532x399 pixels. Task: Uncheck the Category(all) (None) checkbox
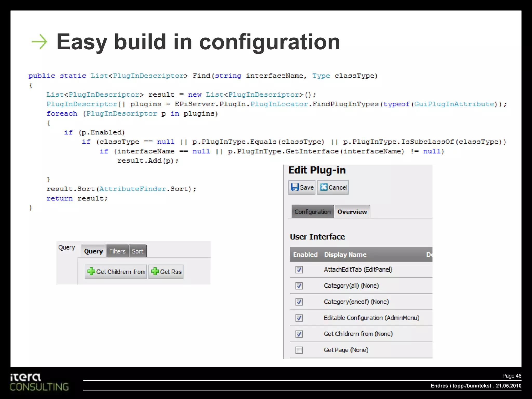pos(299,286)
